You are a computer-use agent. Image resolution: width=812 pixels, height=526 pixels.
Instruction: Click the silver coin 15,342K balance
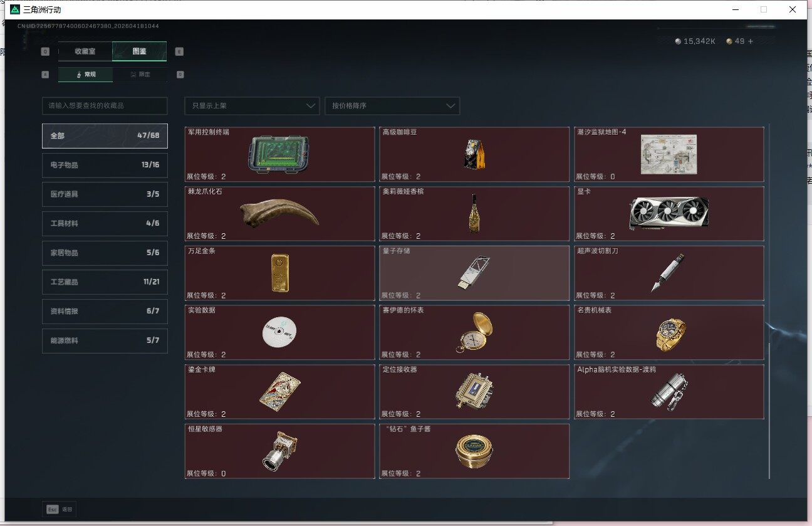695,41
